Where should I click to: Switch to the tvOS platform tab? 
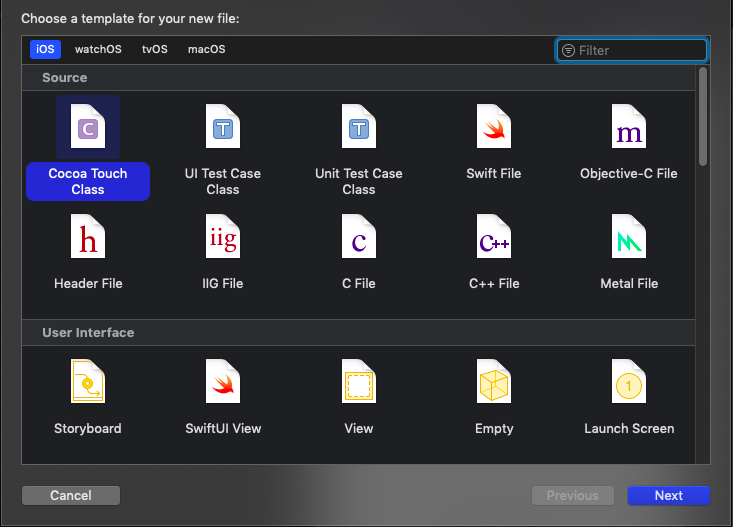point(154,50)
